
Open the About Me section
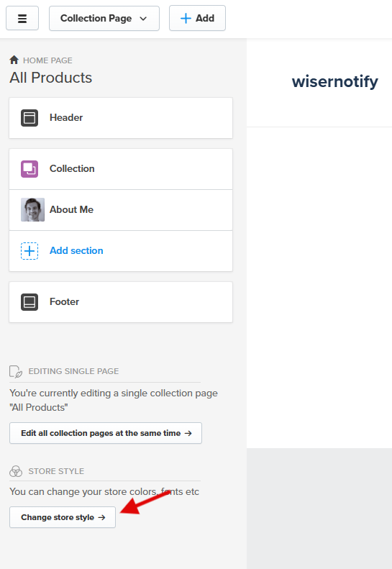pyautogui.click(x=121, y=210)
